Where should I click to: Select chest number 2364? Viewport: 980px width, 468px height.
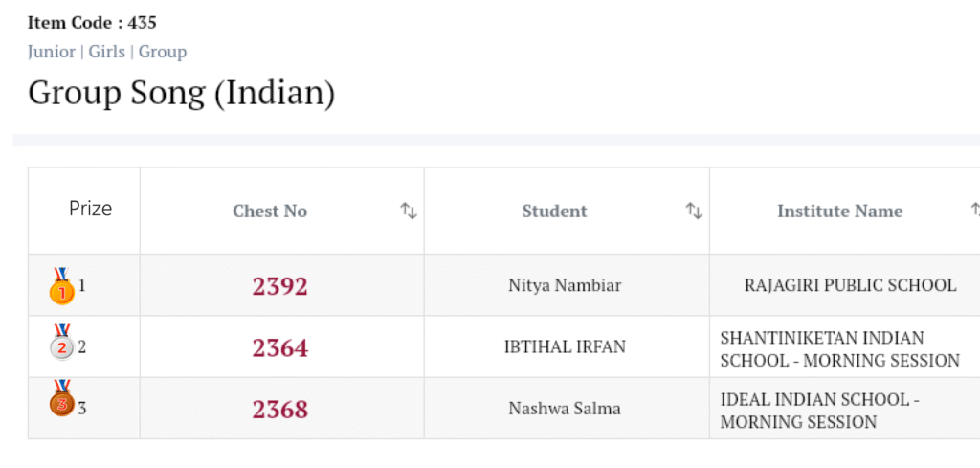click(280, 347)
